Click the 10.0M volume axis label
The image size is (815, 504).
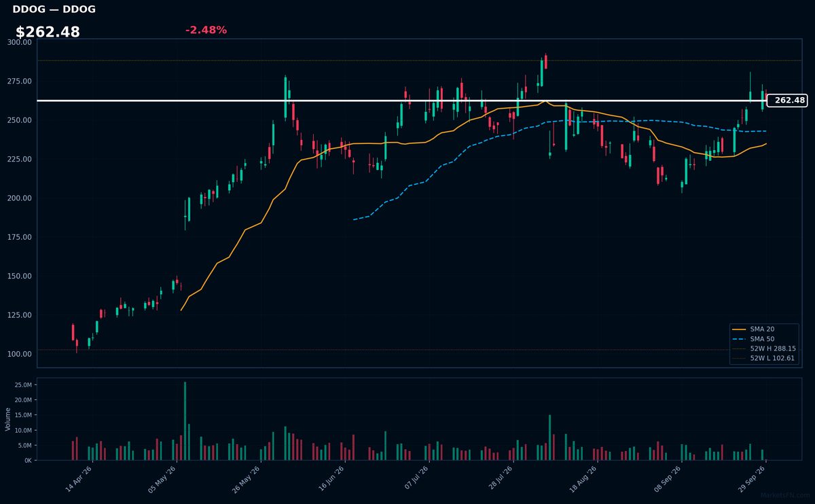[22, 431]
